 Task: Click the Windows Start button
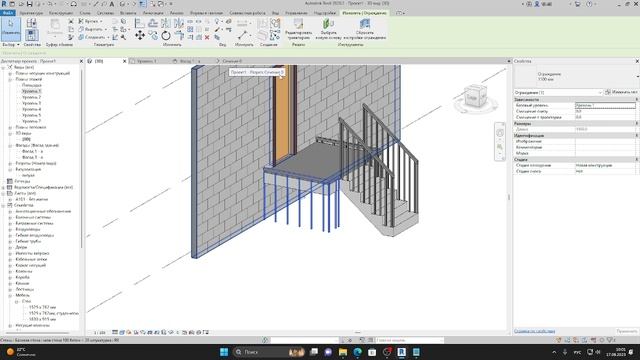tap(224, 352)
